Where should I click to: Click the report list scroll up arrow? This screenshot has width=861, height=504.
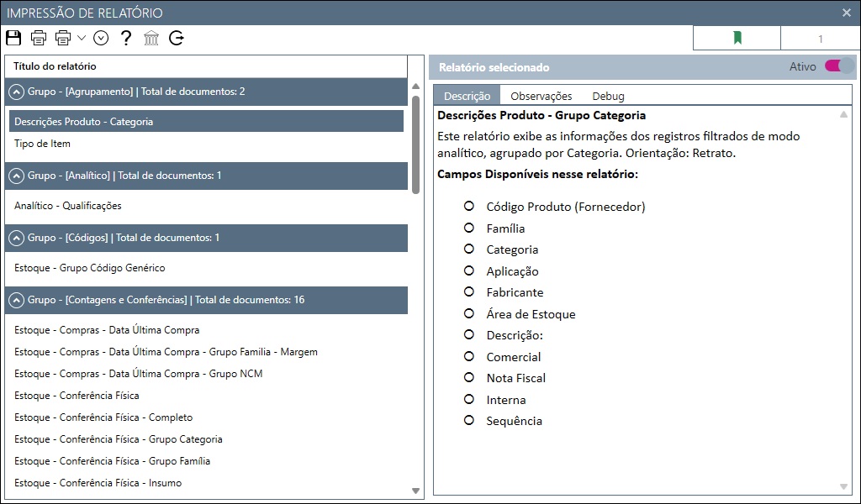pos(415,87)
